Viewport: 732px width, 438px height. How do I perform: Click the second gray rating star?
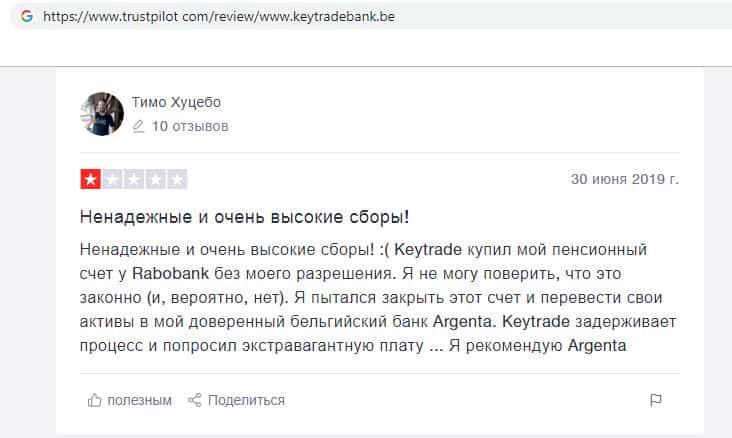[112, 180]
